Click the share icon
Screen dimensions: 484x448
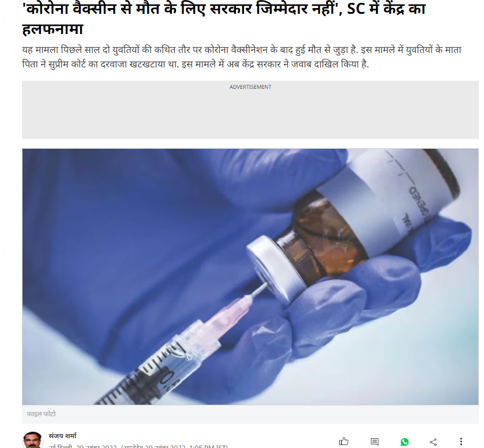tap(433, 442)
